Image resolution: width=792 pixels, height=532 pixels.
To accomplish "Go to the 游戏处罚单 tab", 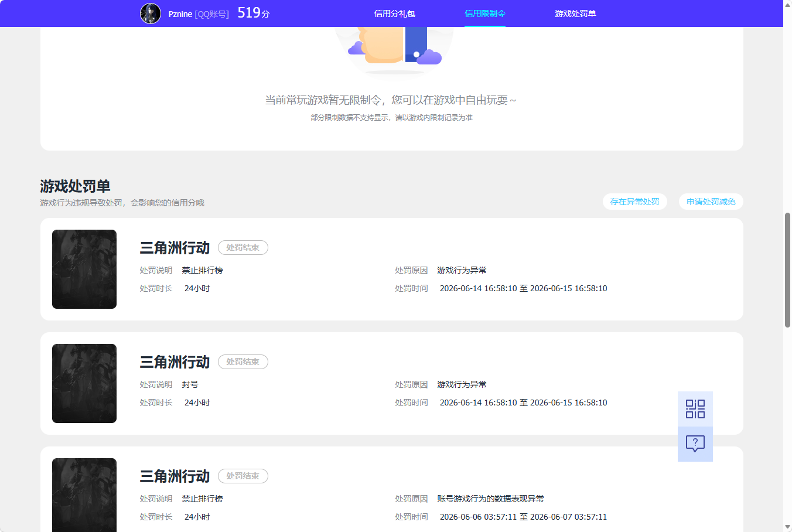I will [575, 13].
